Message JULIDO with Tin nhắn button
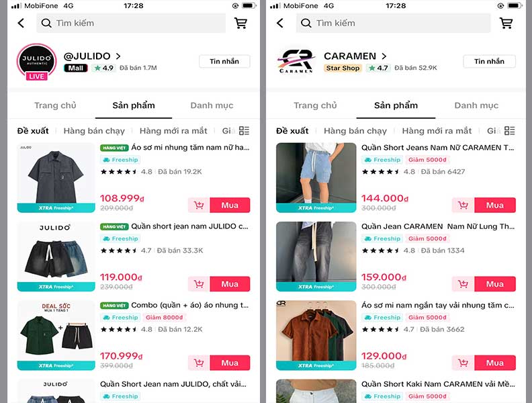This screenshot has height=403, width=532. pyautogui.click(x=224, y=61)
